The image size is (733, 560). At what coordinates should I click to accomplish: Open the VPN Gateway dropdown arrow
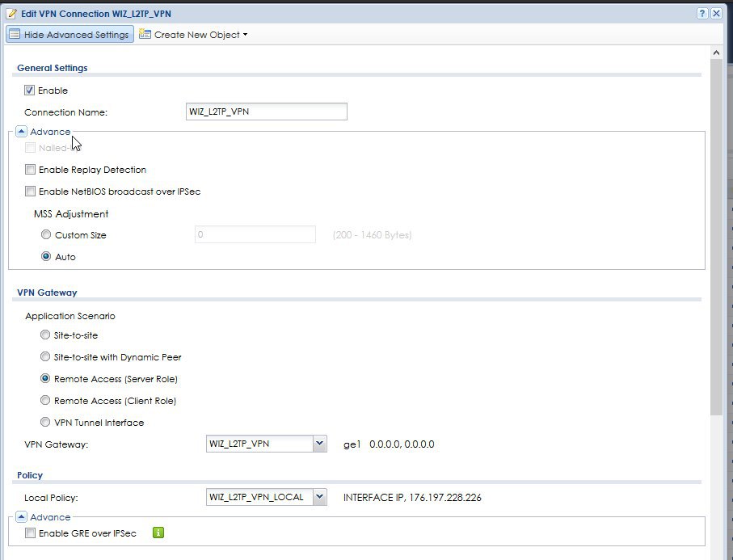(320, 444)
